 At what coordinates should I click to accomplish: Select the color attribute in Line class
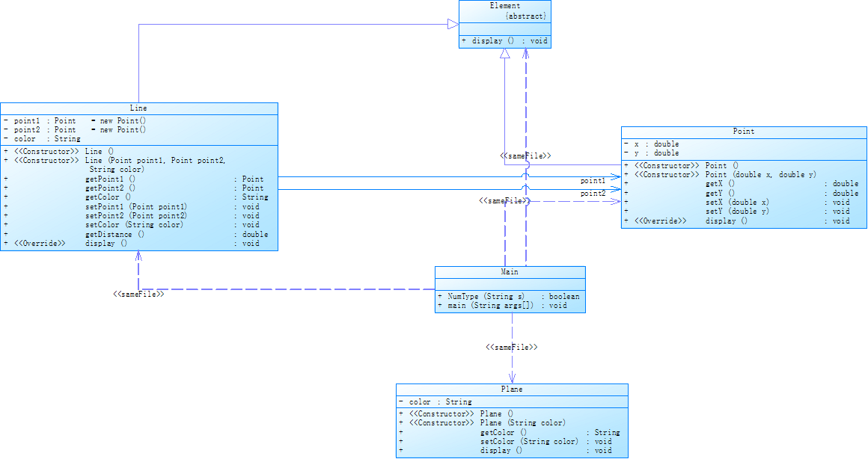[x=42, y=139]
